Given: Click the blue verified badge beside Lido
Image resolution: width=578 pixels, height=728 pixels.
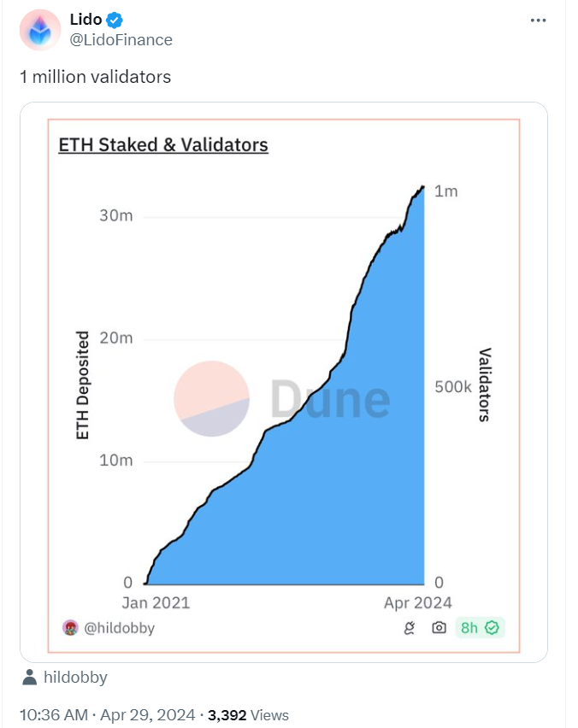Looking at the screenshot, I should click(114, 20).
